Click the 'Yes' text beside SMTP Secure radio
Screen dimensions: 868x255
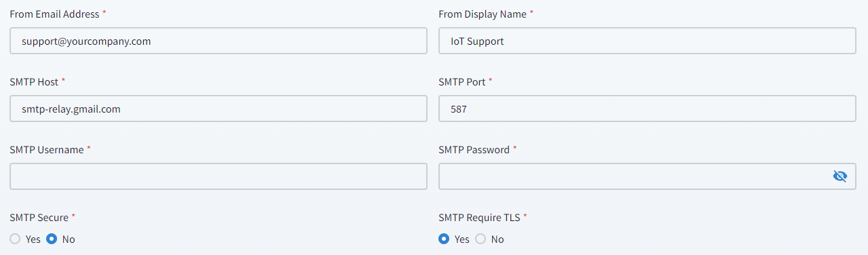point(33,239)
